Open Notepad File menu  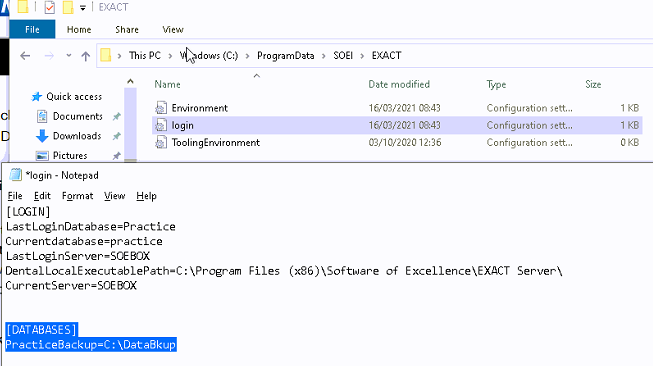click(x=15, y=196)
